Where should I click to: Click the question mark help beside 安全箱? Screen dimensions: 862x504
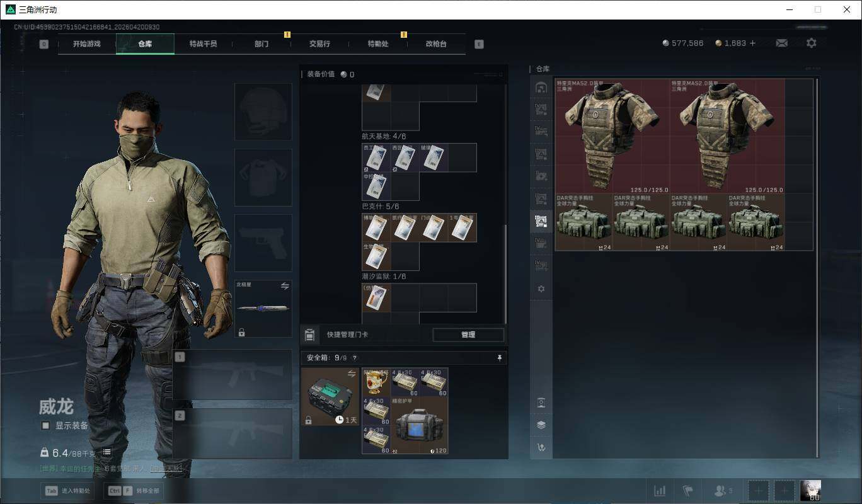pos(354,358)
